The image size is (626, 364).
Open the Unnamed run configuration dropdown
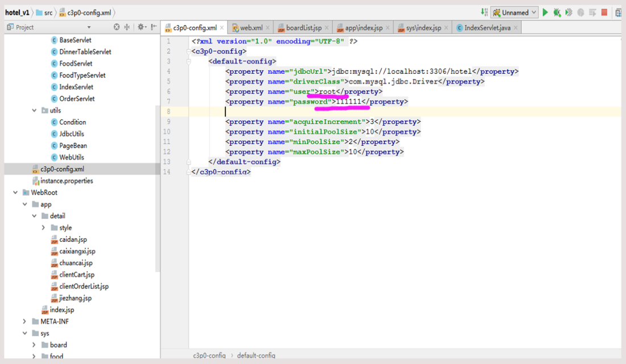tap(515, 13)
